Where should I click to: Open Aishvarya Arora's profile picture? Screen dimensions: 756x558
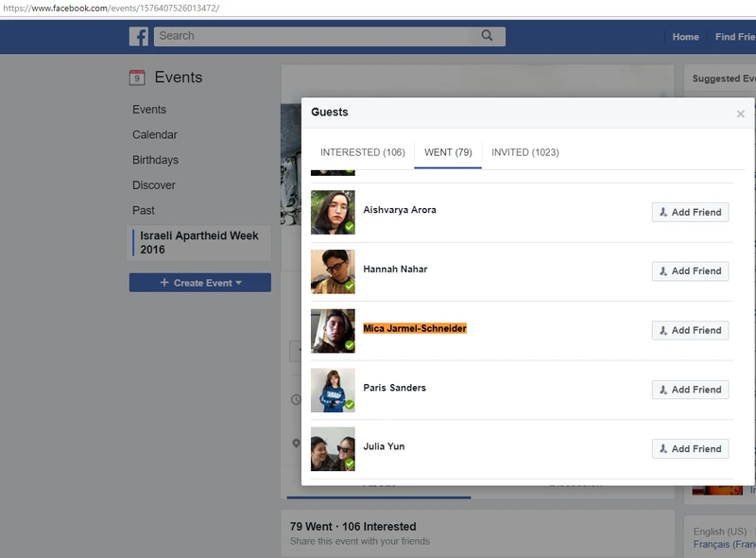[x=333, y=213]
